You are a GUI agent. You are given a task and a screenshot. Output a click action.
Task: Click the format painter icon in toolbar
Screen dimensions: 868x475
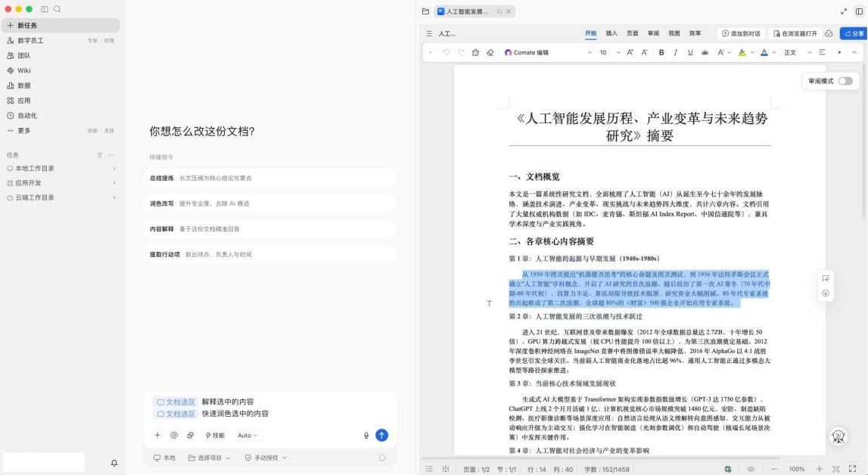475,52
